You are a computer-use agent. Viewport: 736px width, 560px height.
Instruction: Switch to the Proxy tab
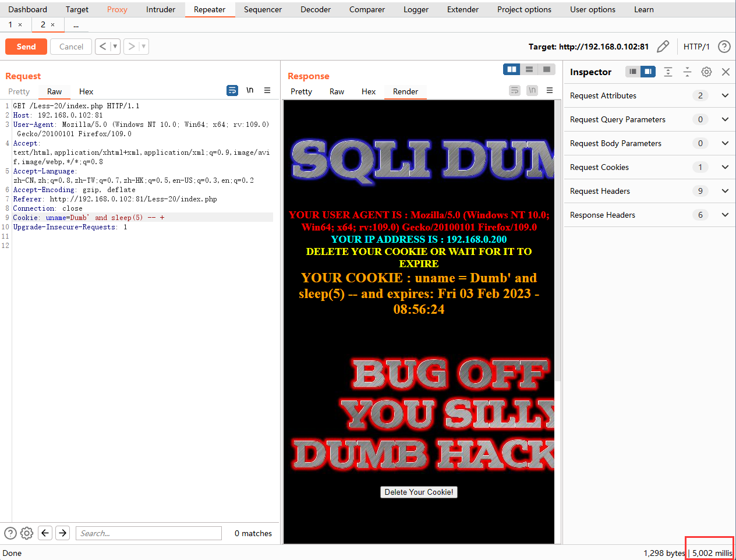117,9
